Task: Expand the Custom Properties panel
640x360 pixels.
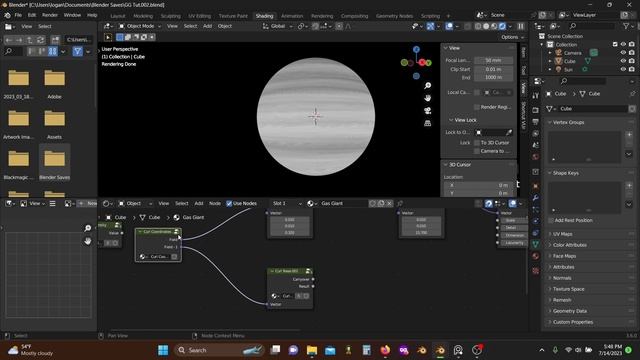Action: (x=550, y=322)
